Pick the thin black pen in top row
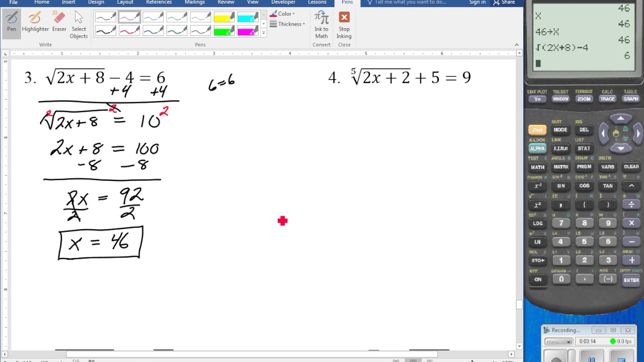644x362 pixels. [106, 18]
